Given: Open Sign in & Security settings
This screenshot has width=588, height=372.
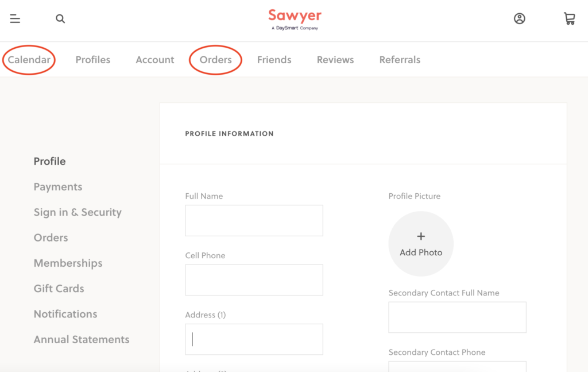Looking at the screenshot, I should tap(78, 212).
